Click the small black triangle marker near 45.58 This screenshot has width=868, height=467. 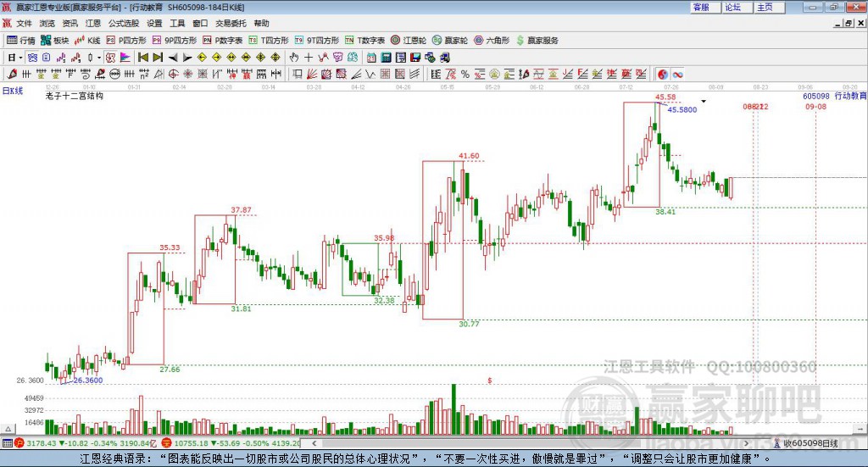tap(704, 101)
